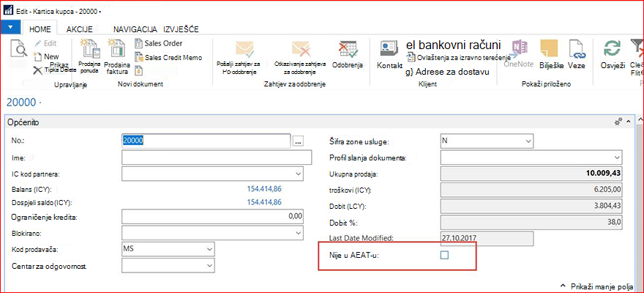Image resolution: width=644 pixels, height=293 pixels.
Task: Switch to the AKCIJE ribbon tab
Action: [80, 29]
